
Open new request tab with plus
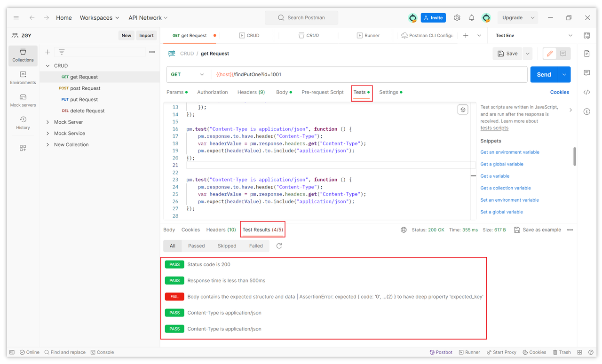pyautogui.click(x=466, y=35)
